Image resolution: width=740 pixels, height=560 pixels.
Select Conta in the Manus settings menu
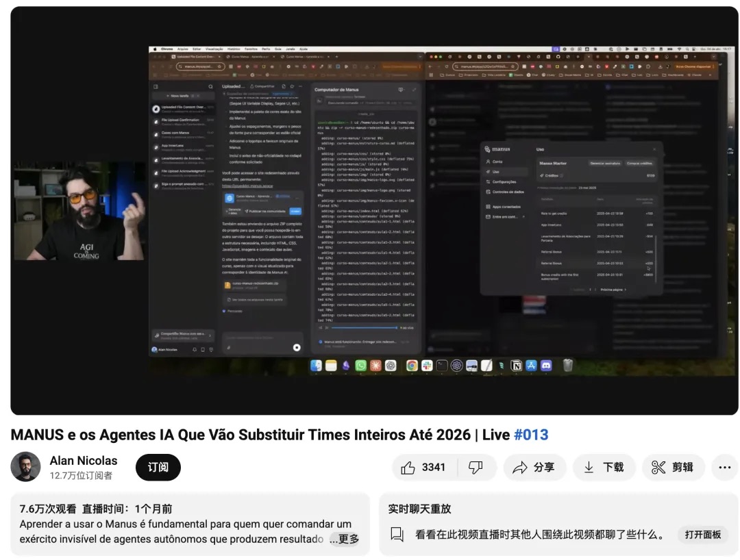506,162
